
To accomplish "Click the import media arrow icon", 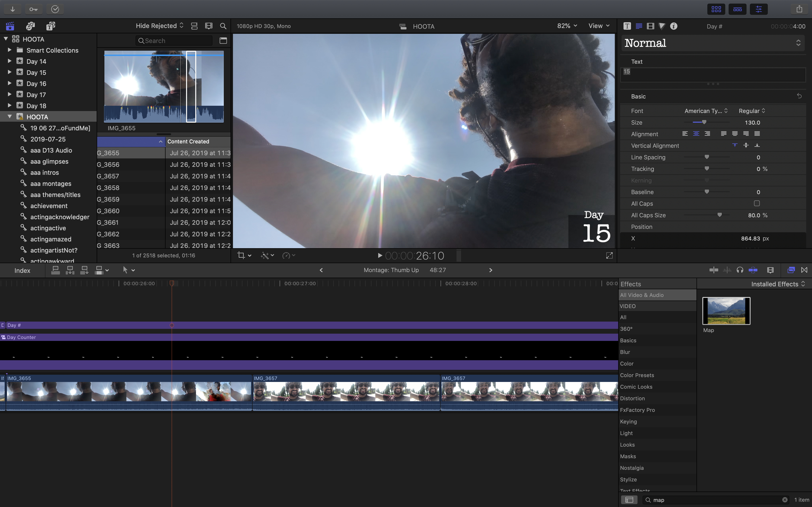I will pos(12,9).
